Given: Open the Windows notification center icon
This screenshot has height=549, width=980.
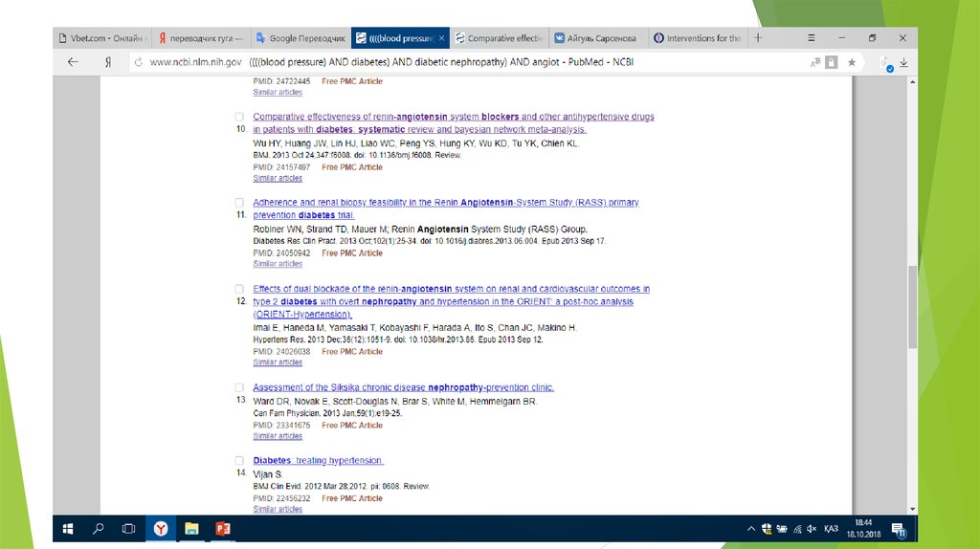Looking at the screenshot, I should [899, 528].
